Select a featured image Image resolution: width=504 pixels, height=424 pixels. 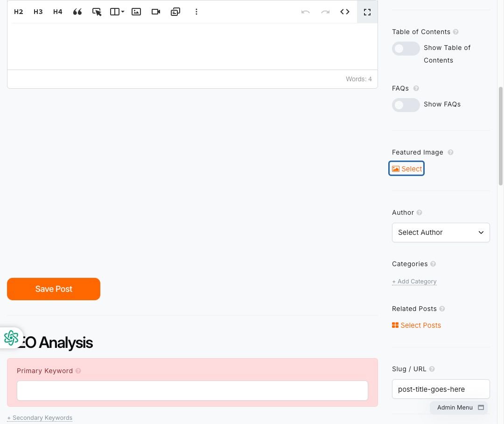point(406,169)
